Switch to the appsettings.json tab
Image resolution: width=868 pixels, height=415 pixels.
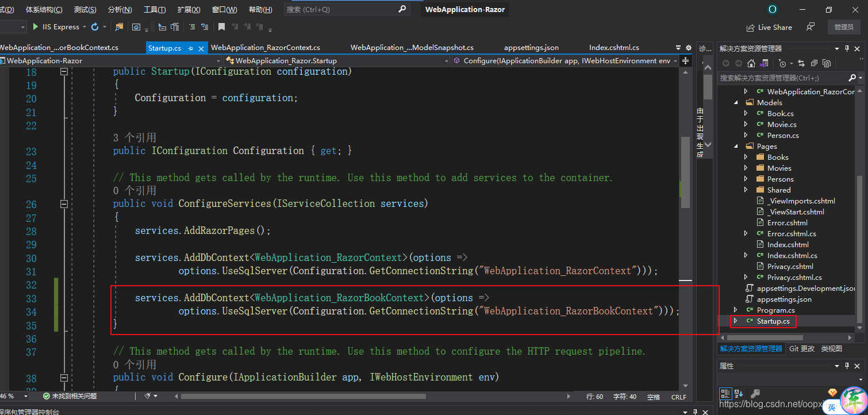pos(531,47)
